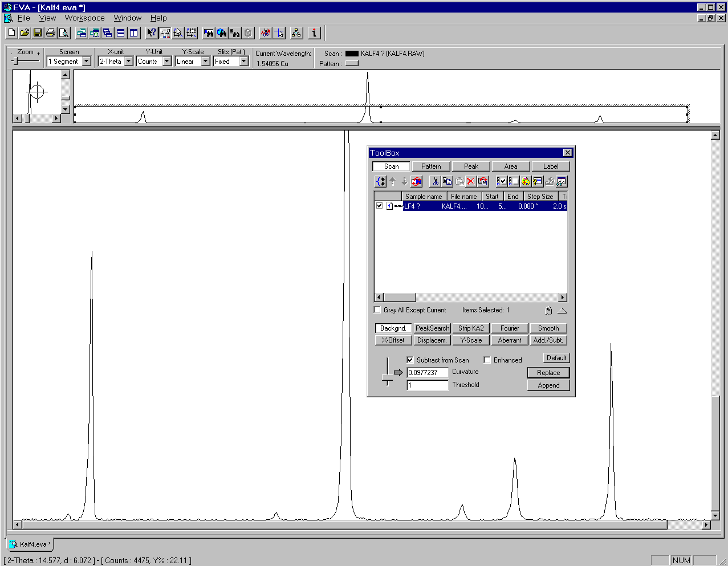Click the copy icon in ToolBox toolbar

(448, 182)
